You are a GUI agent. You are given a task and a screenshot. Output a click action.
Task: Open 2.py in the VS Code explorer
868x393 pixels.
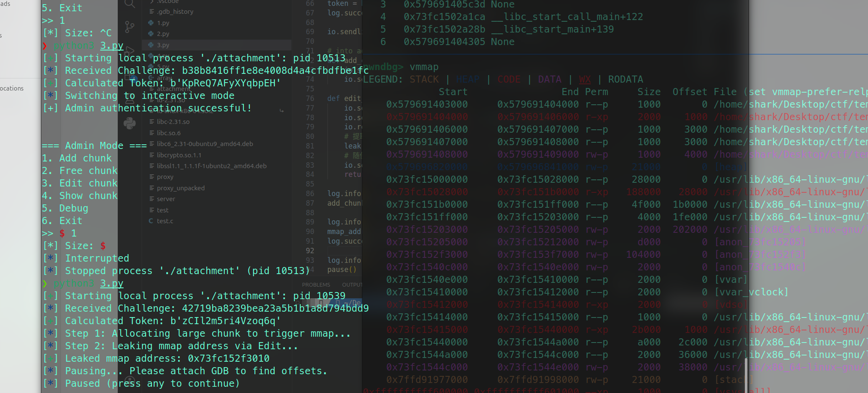tap(163, 34)
